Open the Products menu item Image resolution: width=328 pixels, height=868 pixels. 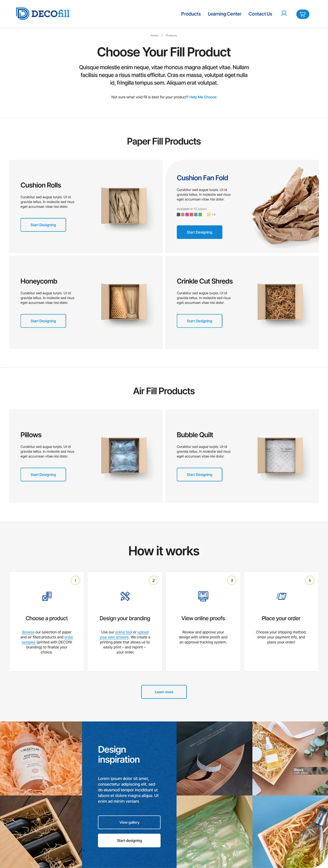[x=191, y=14]
